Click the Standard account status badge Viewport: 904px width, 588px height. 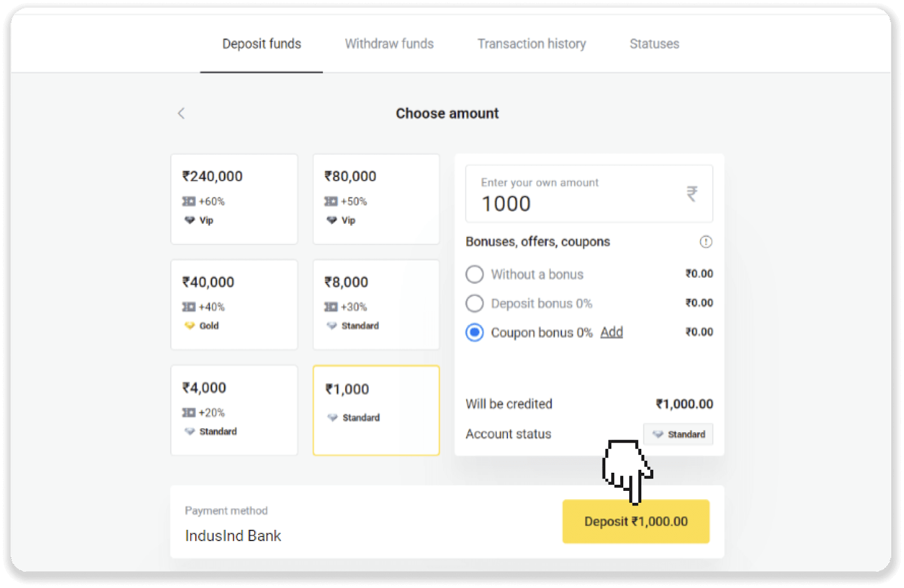click(678, 434)
